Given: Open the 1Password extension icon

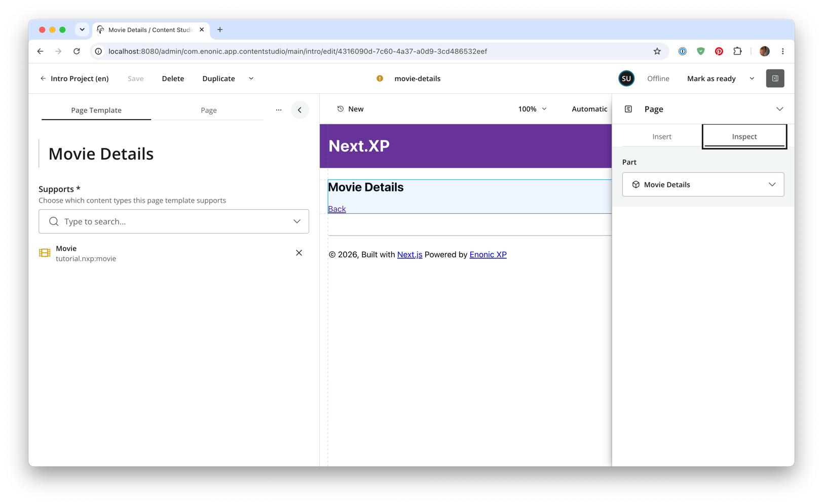Looking at the screenshot, I should point(683,51).
